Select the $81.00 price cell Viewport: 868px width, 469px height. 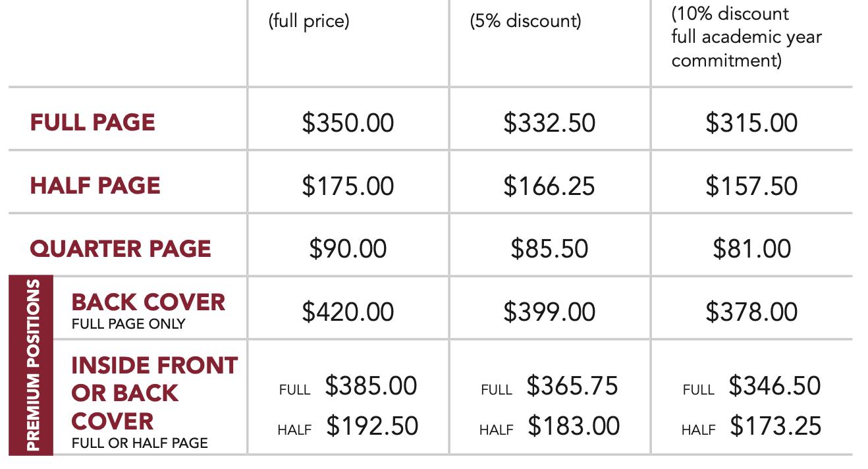click(751, 249)
